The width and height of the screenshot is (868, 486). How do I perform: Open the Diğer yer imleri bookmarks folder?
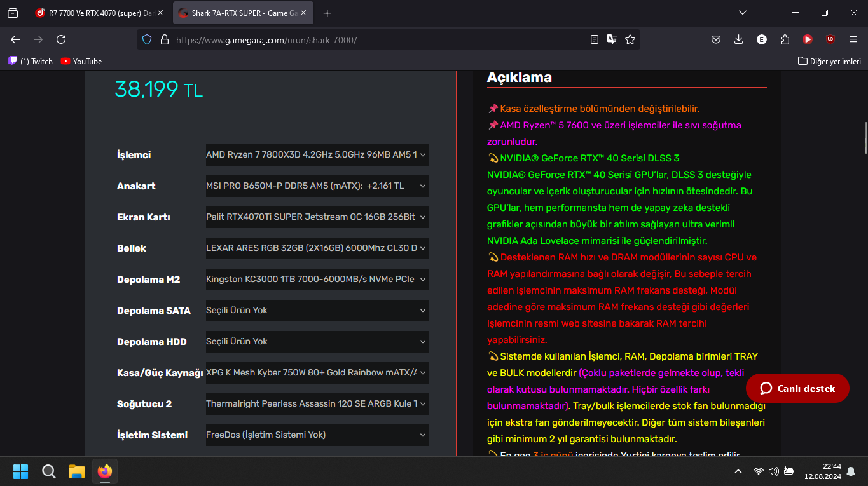click(x=829, y=61)
